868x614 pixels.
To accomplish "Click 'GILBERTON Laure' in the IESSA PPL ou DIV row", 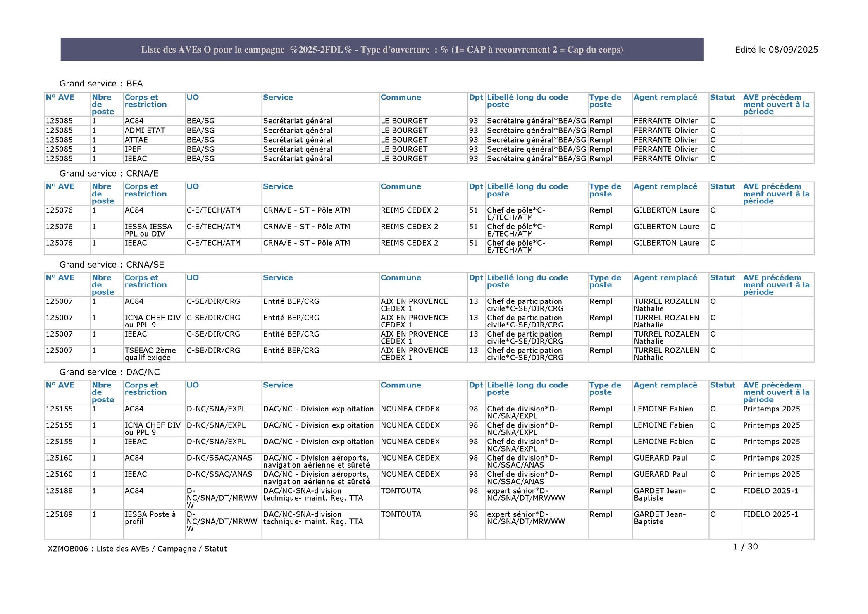I will point(666,227).
